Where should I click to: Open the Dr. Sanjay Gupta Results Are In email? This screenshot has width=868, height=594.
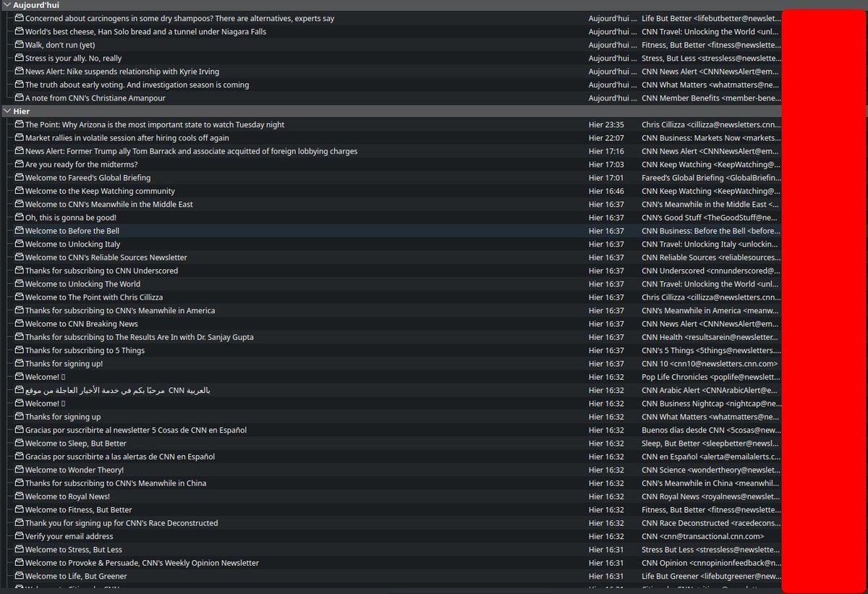click(x=139, y=337)
